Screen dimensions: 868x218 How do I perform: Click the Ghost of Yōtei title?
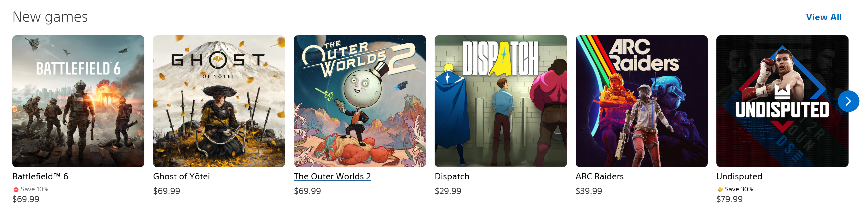[181, 176]
